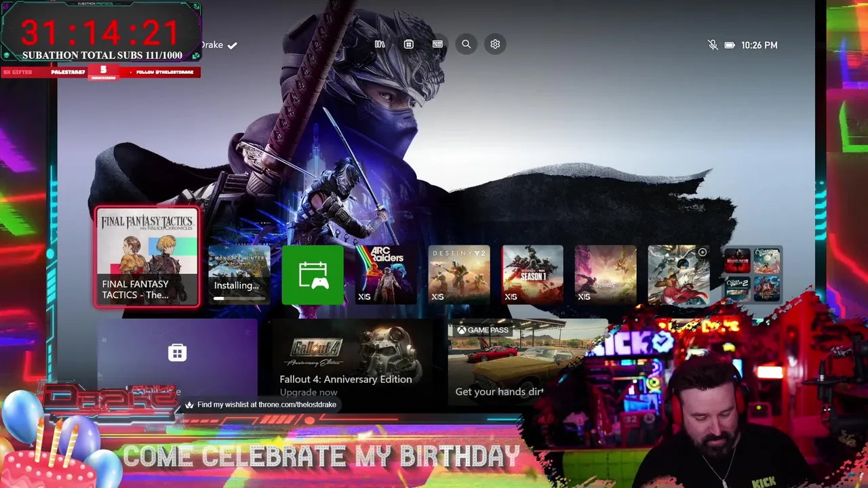Open the four-game group folder tile
The width and height of the screenshot is (868, 488).
[x=752, y=274]
